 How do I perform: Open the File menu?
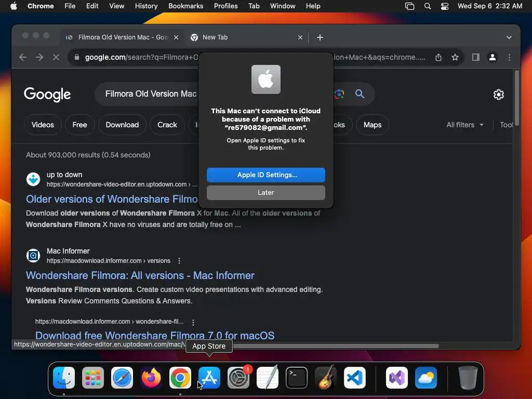click(70, 6)
